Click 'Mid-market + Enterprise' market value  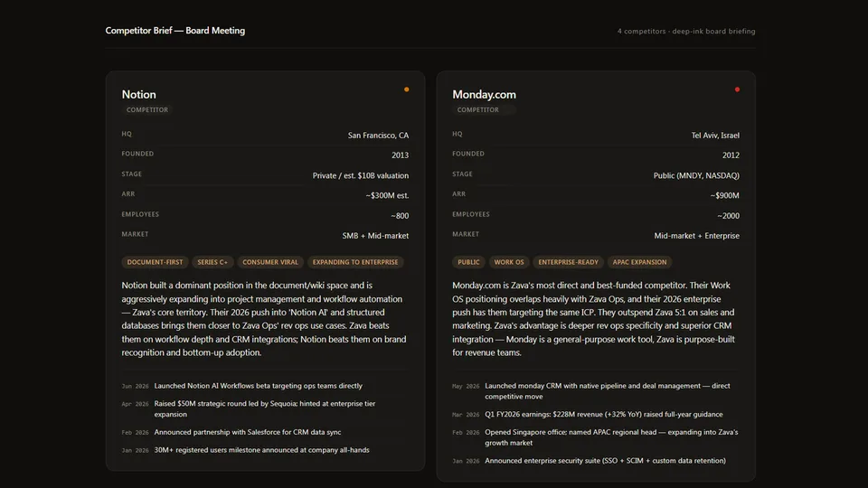tap(696, 236)
